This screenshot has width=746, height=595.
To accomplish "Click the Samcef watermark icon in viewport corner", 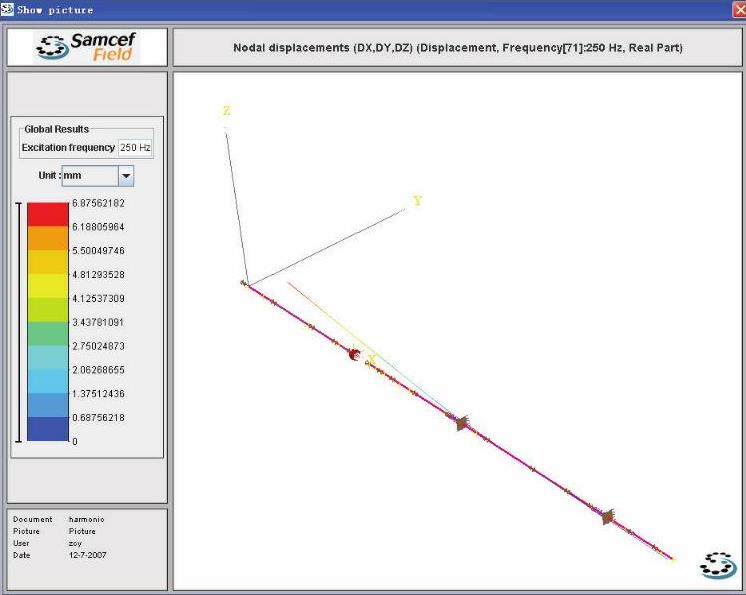I will coord(718,565).
